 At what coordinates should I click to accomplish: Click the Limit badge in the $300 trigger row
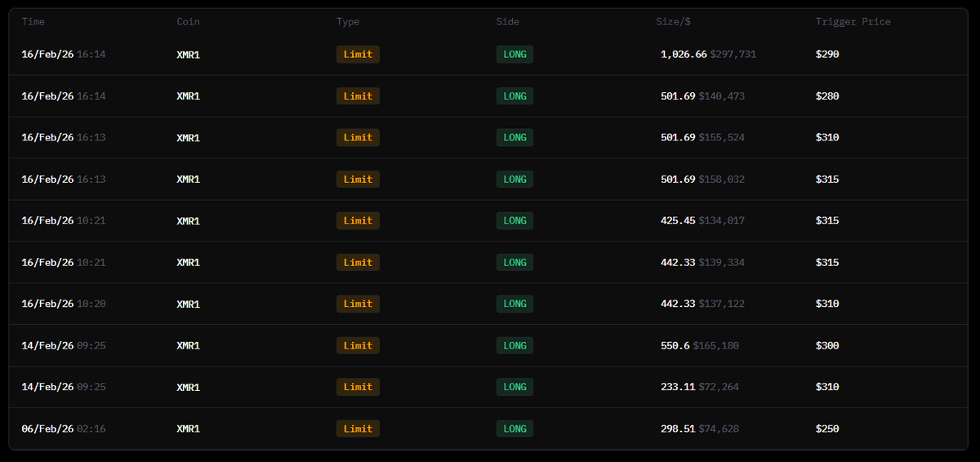358,345
